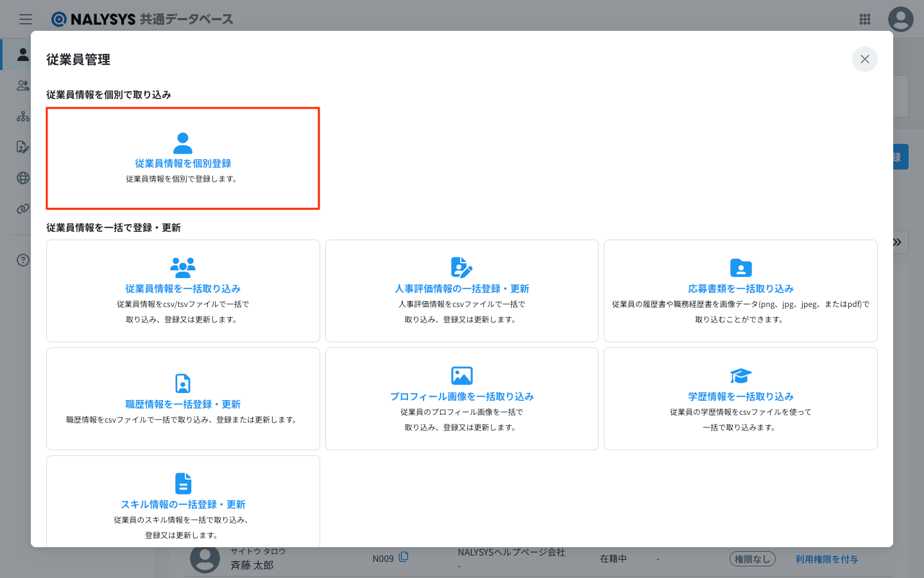Open 従業員情報を個別登録 link

(183, 164)
